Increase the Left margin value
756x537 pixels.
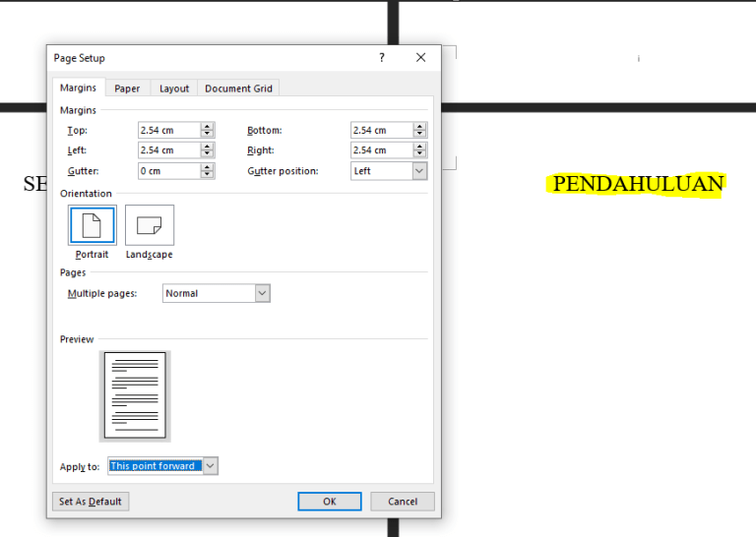(208, 147)
